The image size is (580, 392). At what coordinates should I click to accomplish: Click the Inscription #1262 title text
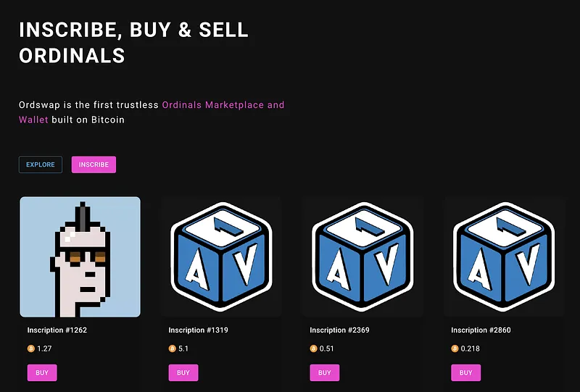point(57,330)
